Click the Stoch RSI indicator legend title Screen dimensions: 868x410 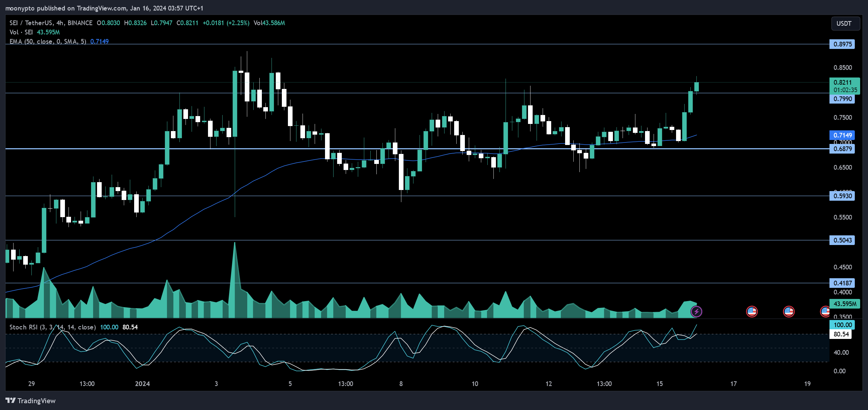pyautogui.click(x=52, y=327)
